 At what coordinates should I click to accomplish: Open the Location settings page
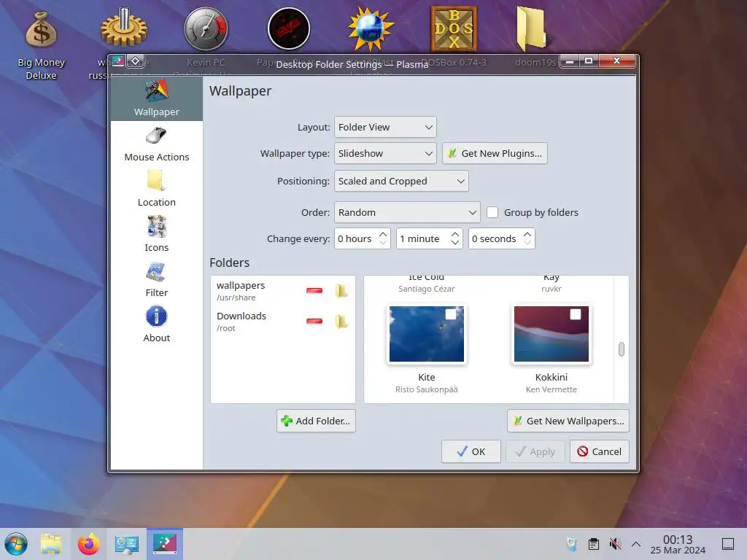pos(156,190)
